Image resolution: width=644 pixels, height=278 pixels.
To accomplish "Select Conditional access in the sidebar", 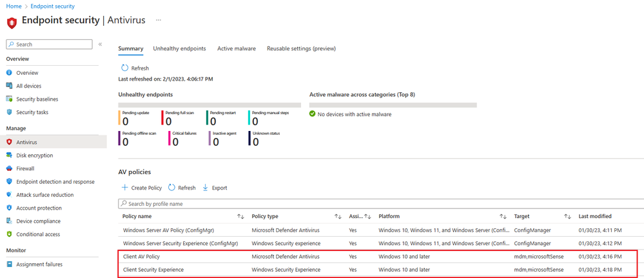I will [x=38, y=234].
